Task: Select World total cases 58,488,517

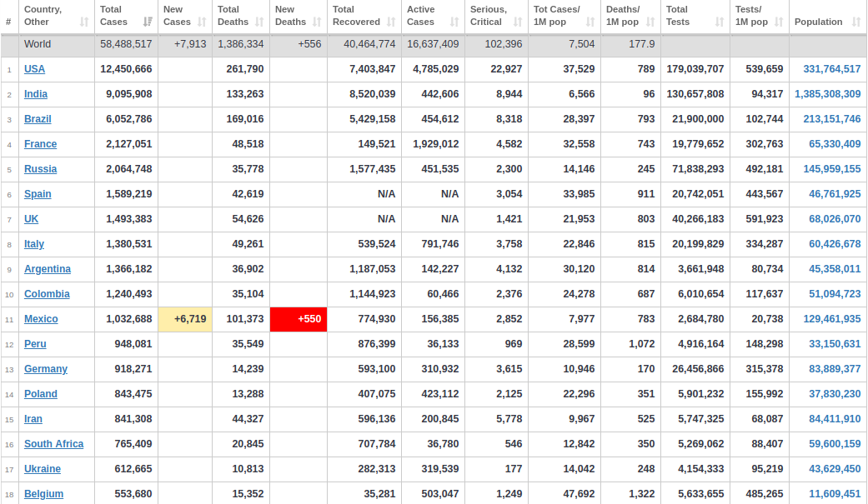Action: [x=126, y=43]
